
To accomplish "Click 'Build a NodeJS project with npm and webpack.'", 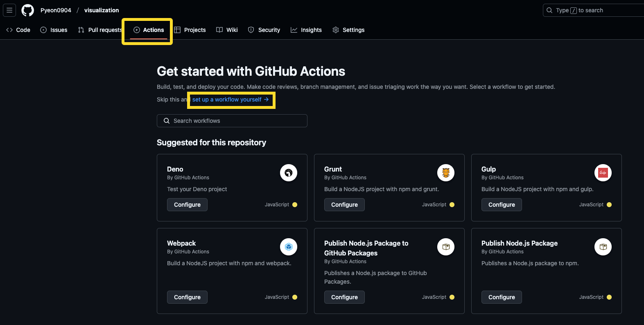I will tap(229, 263).
